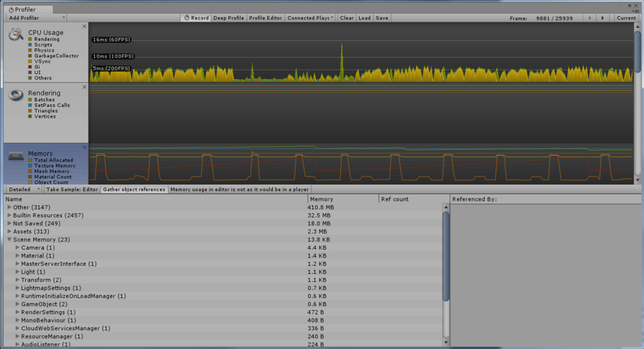Click the profiler charts vertical scrollbar thumb
The height and width of the screenshot is (349, 644).
(638, 52)
